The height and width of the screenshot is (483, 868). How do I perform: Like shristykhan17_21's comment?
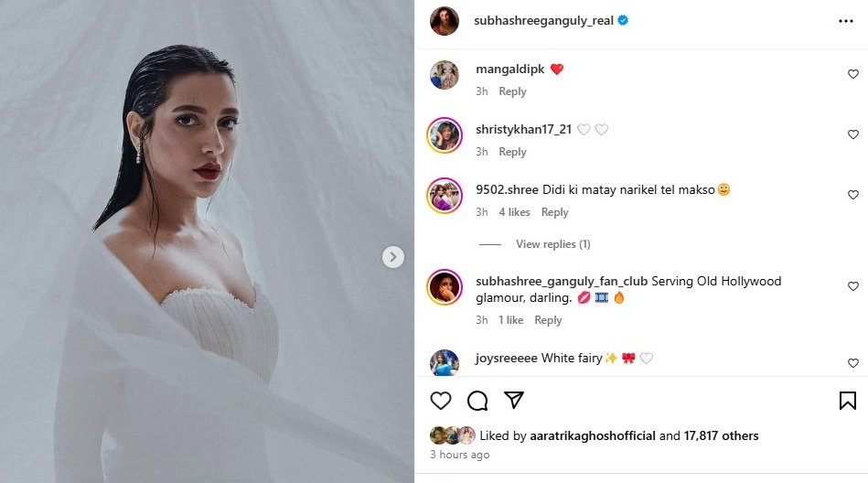853,134
